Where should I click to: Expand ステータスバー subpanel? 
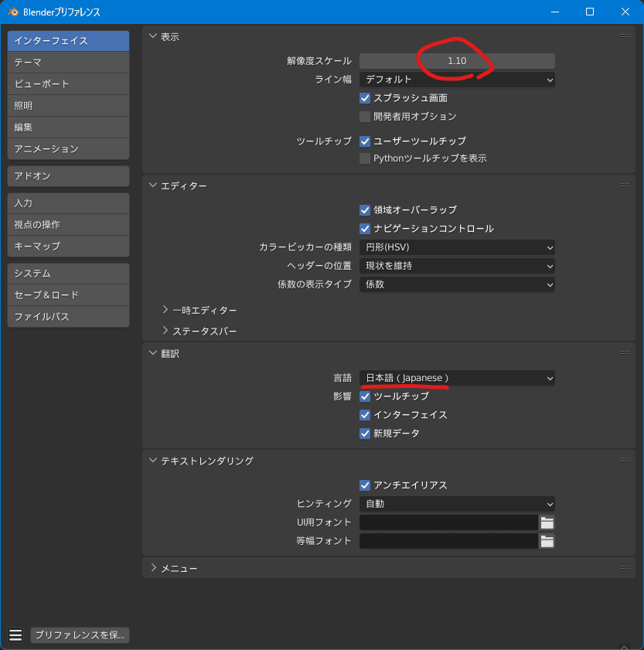[165, 331]
